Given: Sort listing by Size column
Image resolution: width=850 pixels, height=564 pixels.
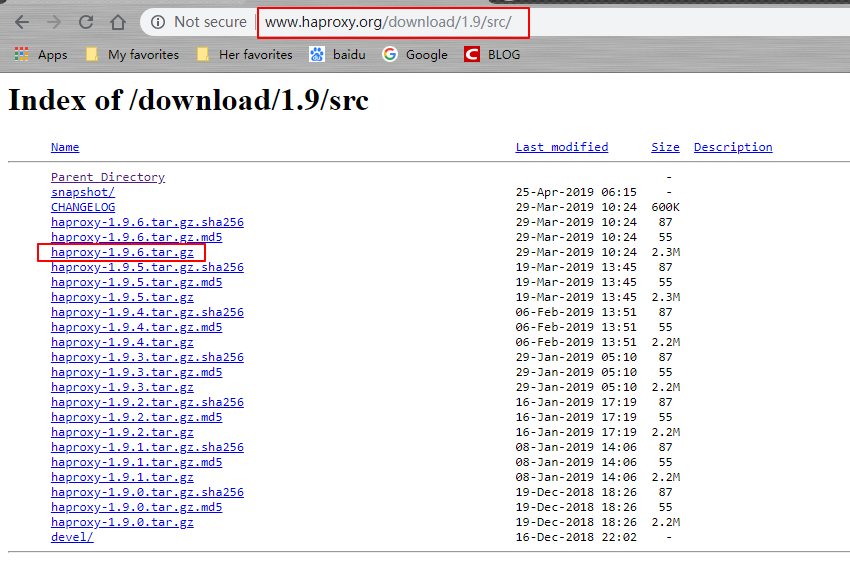Looking at the screenshot, I should click(x=665, y=147).
